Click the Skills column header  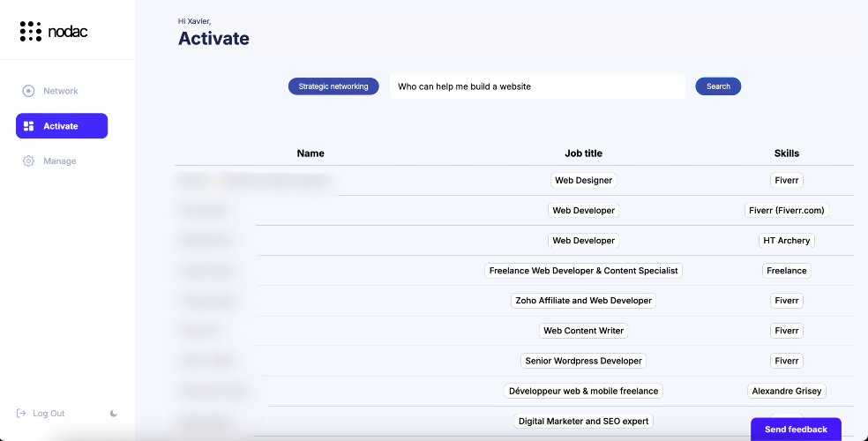click(x=787, y=153)
